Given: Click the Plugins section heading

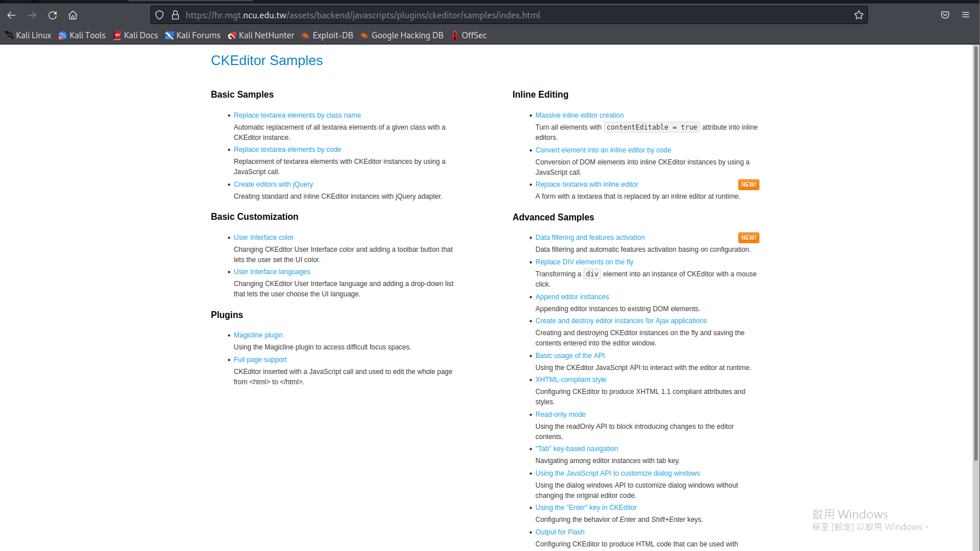Looking at the screenshot, I should pos(227,315).
